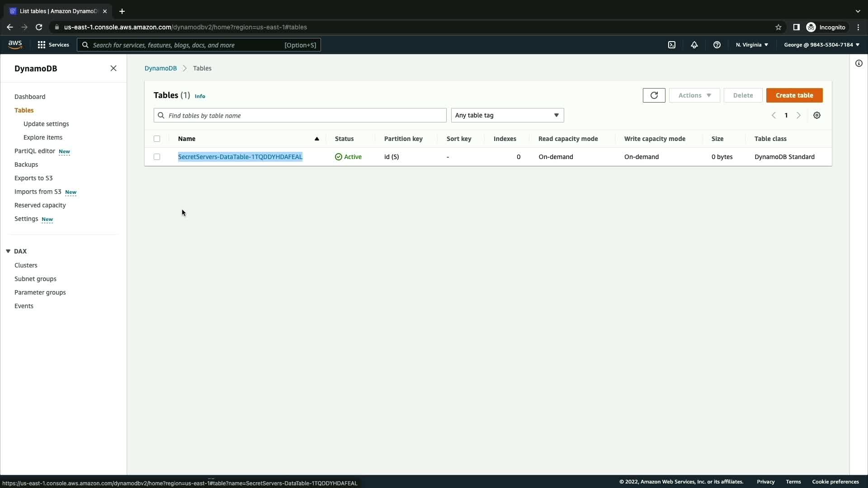
Task: Open the Services grid menu
Action: [53, 45]
